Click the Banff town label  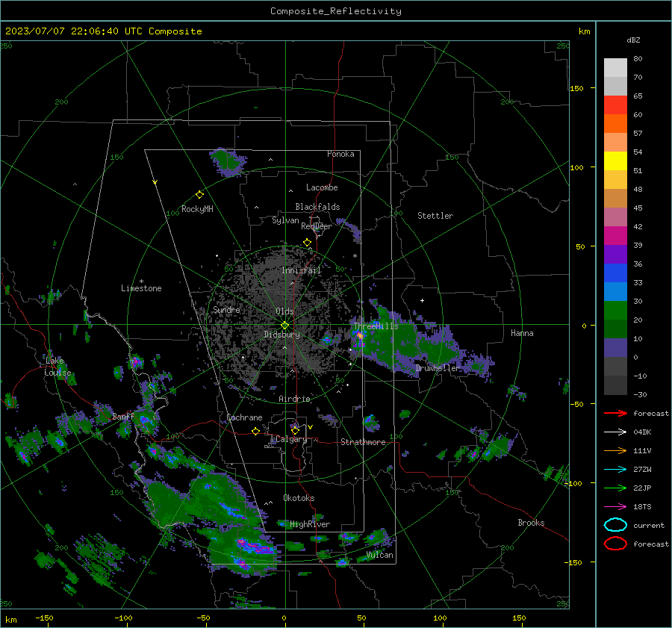click(x=123, y=416)
